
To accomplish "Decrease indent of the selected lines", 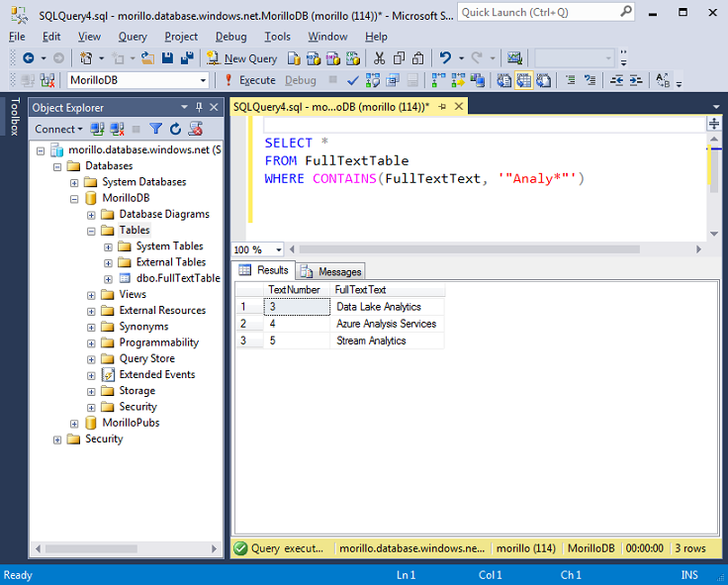I will [616, 80].
